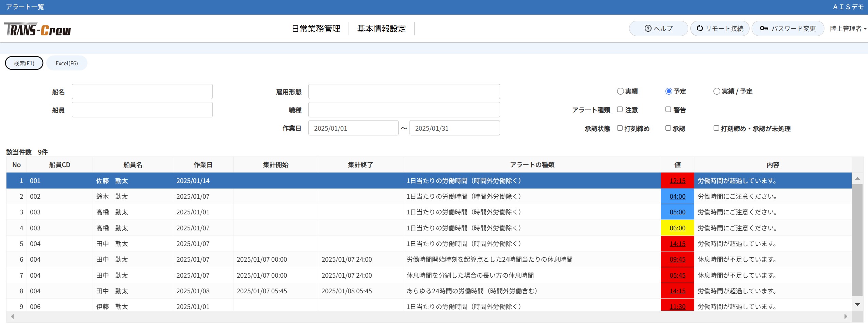Click the vertical scrollbar thumb
The image size is (868, 326).
coord(857,240)
